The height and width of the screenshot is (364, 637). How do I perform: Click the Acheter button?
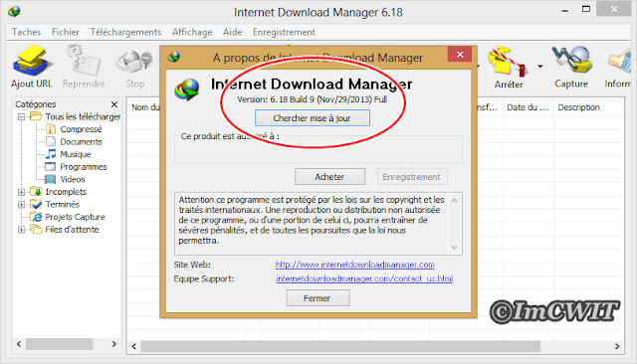click(x=329, y=177)
